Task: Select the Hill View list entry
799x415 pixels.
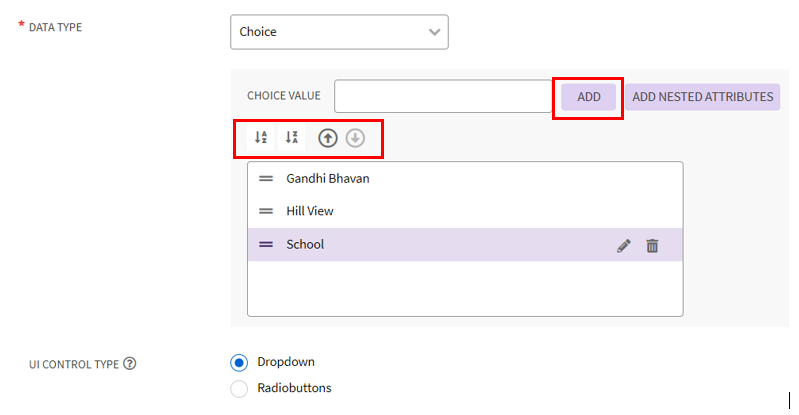Action: (310, 211)
